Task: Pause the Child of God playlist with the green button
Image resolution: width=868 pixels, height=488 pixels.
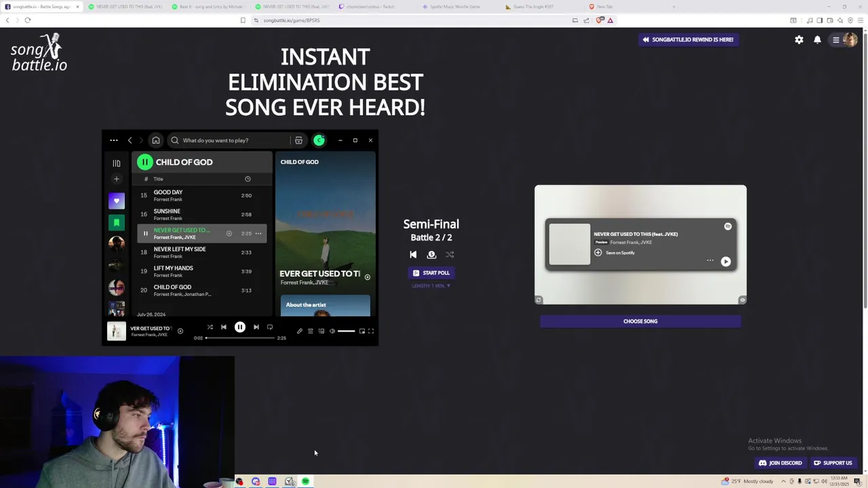Action: point(145,162)
